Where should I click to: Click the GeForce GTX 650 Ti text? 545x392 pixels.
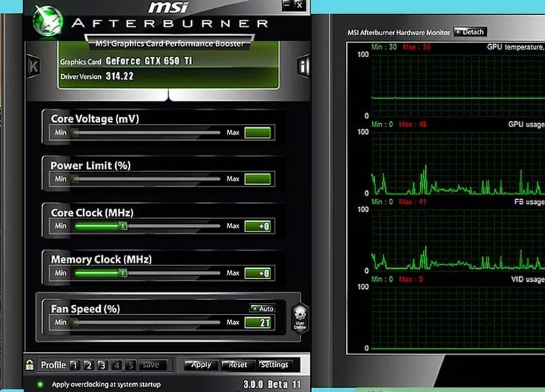[x=149, y=61]
